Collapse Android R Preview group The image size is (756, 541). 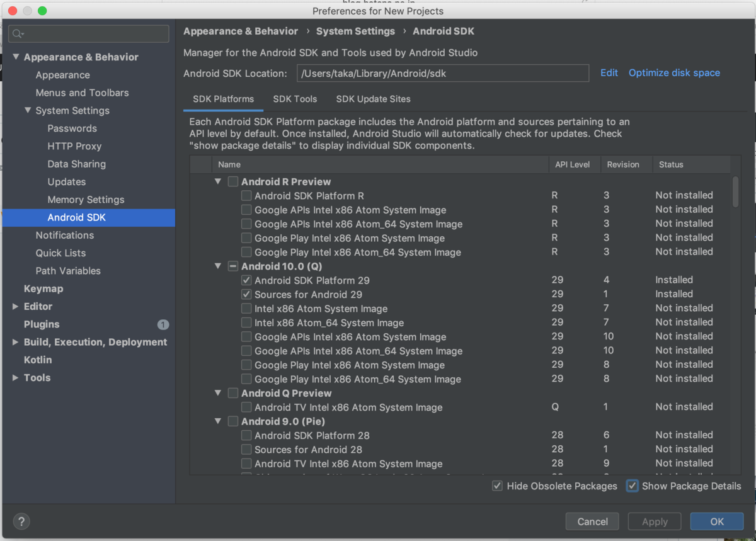point(218,181)
